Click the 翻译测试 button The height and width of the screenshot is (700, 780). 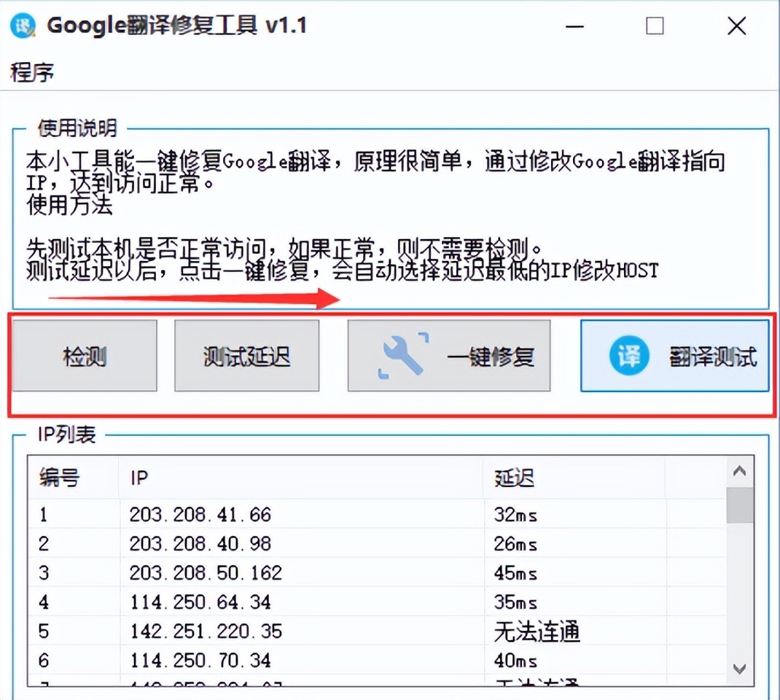pyautogui.click(x=674, y=356)
